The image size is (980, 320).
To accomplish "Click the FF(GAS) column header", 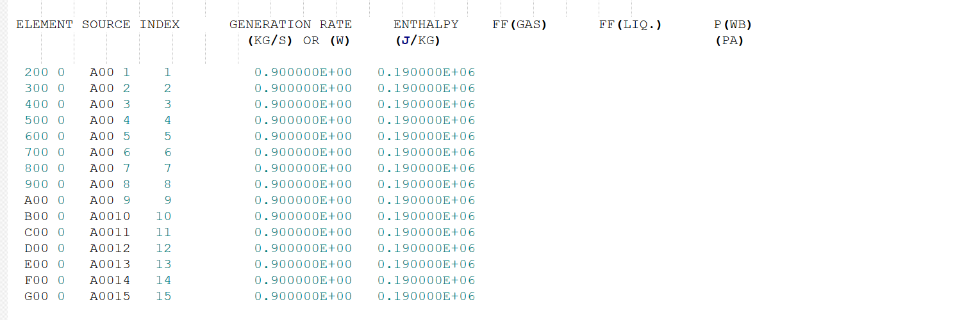I will tap(519, 25).
